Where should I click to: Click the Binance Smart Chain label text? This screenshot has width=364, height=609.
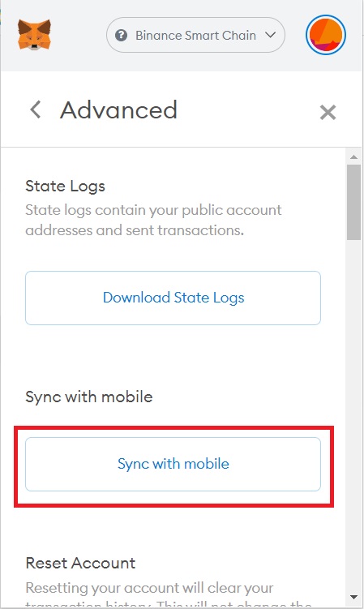[196, 36]
